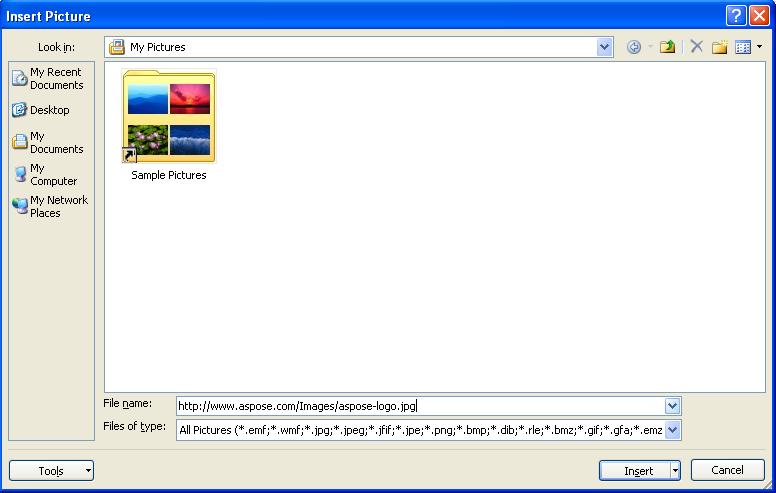
Task: Click inside the File name text field
Action: pos(420,406)
